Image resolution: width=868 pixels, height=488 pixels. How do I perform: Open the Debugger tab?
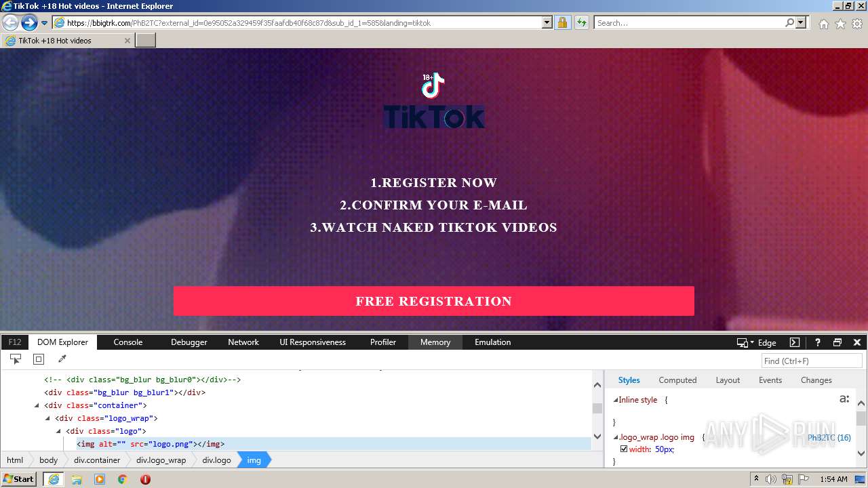pyautogui.click(x=189, y=342)
